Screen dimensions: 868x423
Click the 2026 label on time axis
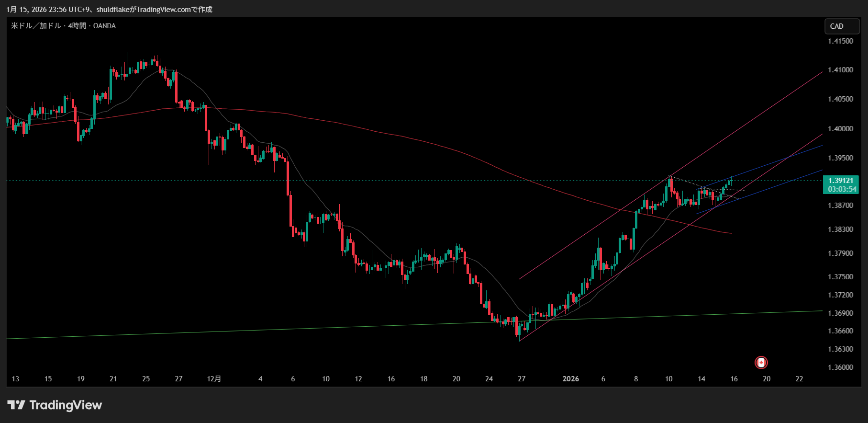570,379
